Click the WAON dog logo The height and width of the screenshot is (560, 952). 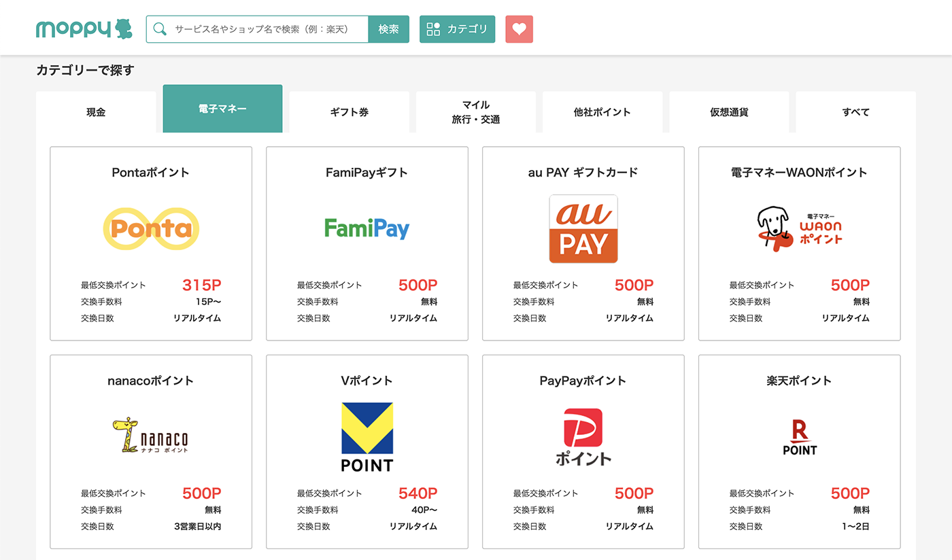[x=800, y=229]
